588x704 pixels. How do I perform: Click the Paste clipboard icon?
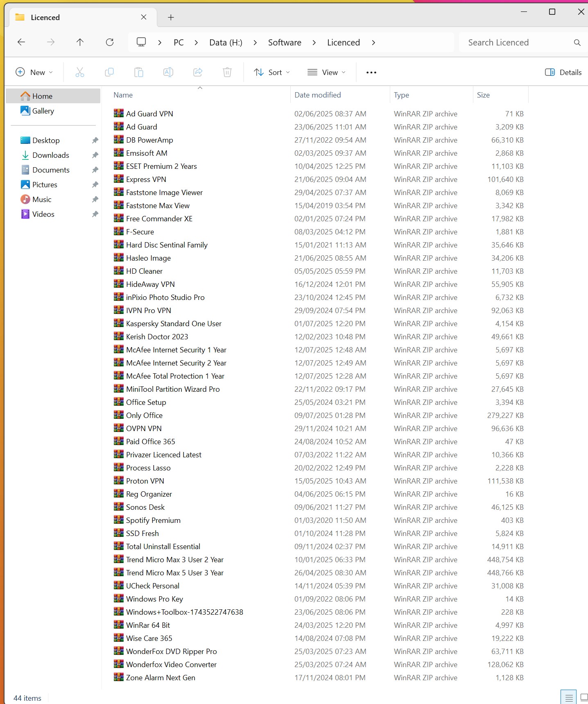click(139, 73)
